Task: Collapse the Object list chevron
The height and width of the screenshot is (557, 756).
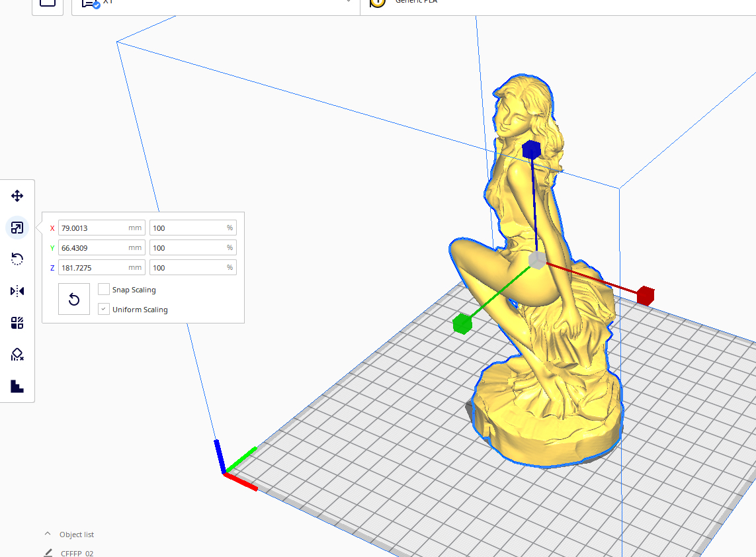Action: tap(47, 534)
